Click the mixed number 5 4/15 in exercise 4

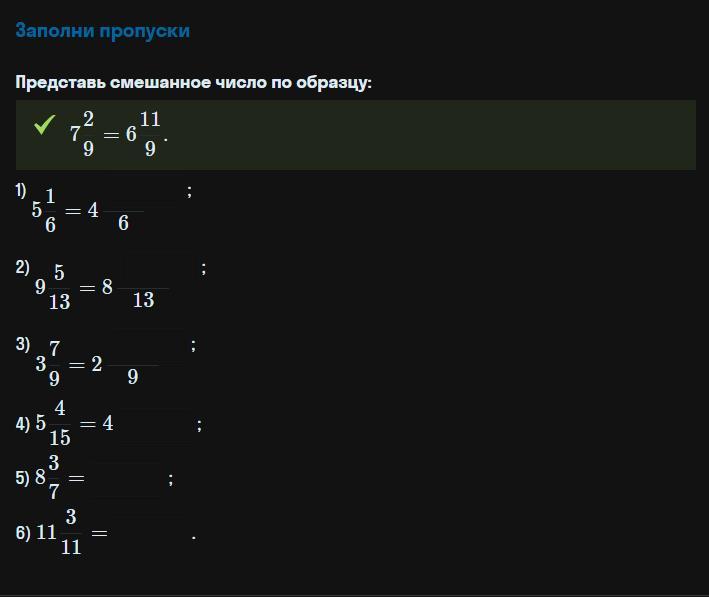coord(53,423)
